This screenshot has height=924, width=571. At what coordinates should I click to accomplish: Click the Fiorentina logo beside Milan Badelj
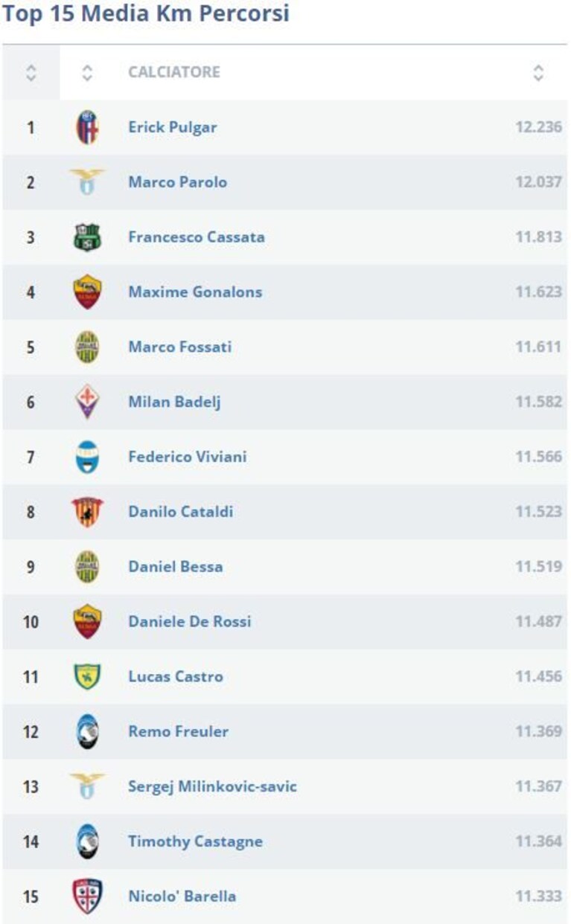(x=87, y=402)
